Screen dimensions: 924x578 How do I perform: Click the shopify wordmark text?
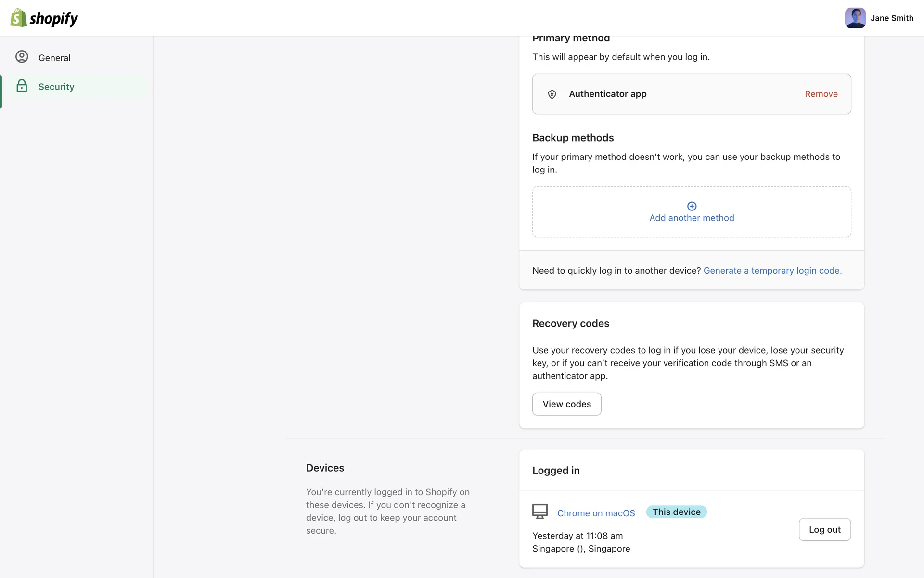click(x=53, y=18)
